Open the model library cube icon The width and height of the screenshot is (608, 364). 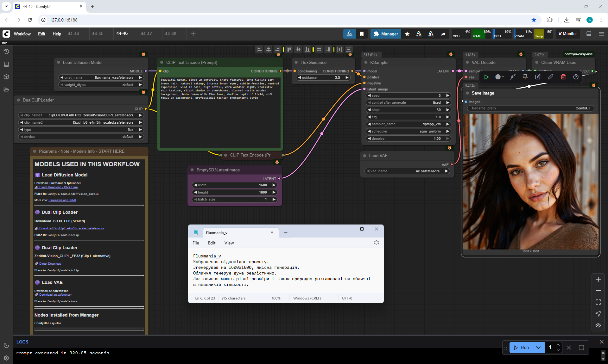tap(6, 77)
